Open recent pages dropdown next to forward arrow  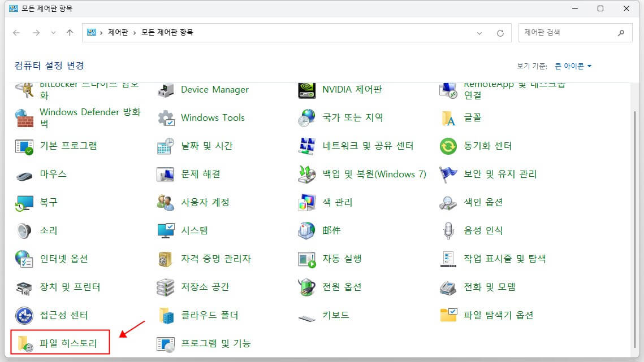53,33
